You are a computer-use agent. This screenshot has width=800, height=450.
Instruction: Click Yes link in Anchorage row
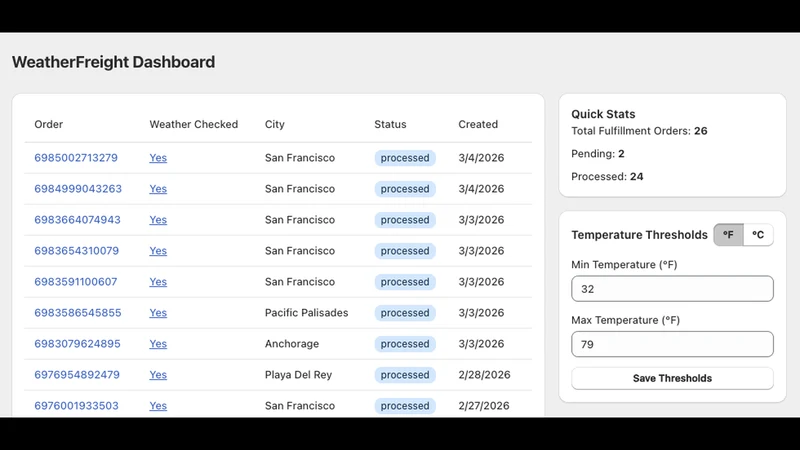158,344
